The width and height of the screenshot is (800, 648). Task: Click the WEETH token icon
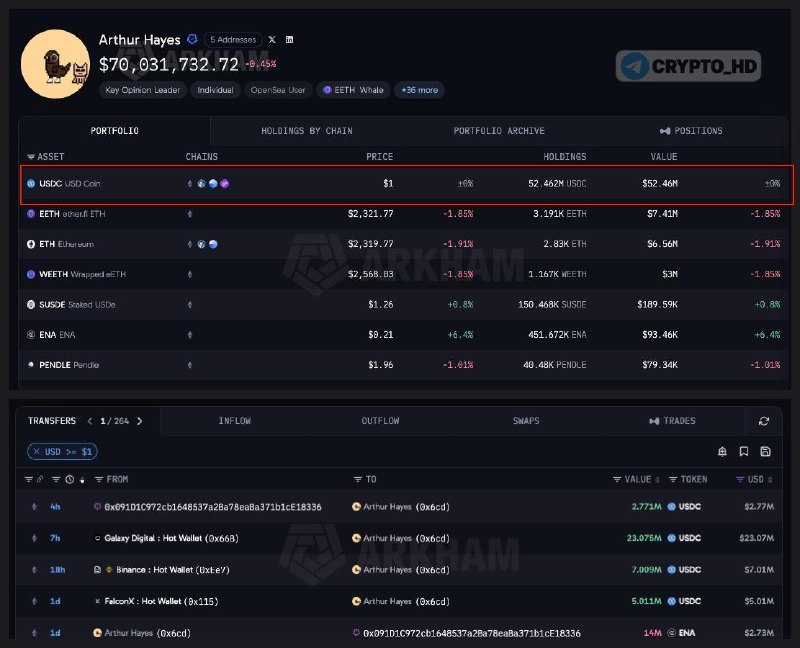click(31, 275)
